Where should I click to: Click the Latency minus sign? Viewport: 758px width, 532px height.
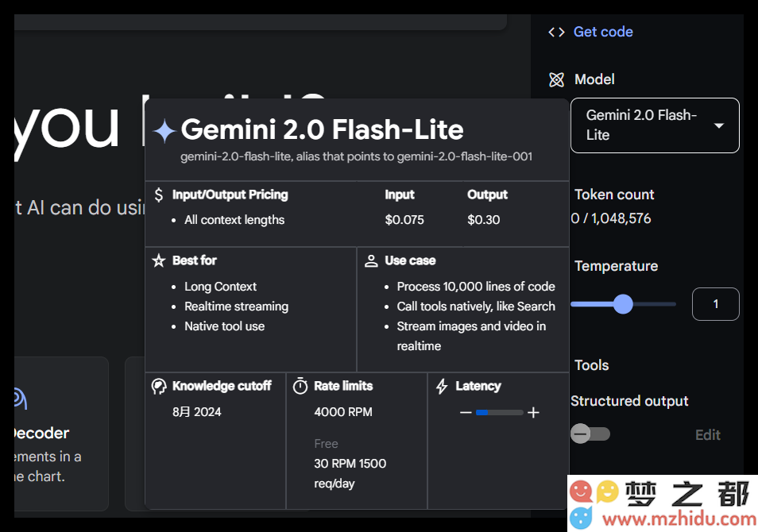[x=466, y=413]
